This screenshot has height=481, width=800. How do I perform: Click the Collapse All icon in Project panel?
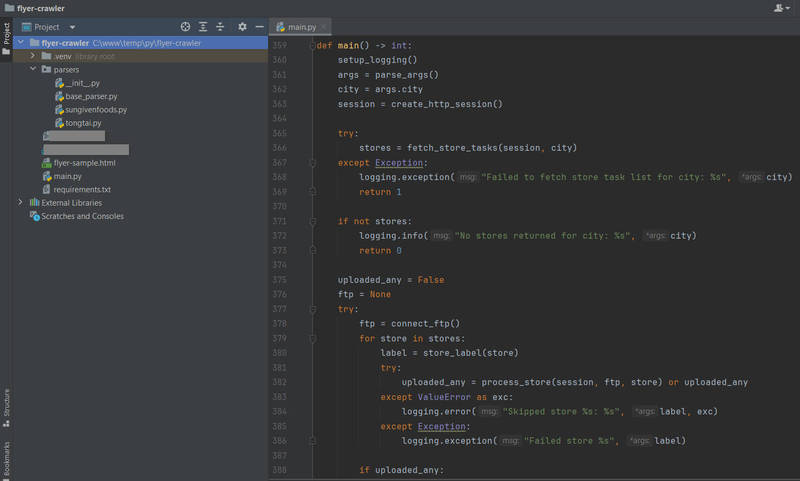220,27
